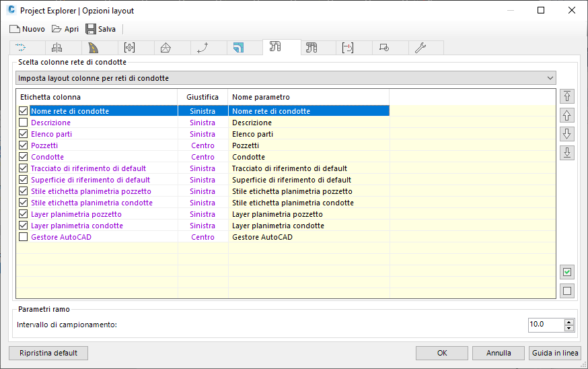This screenshot has height=369, width=588.
Task: Change justification for Layer planimetria condotte row
Action: tap(203, 226)
